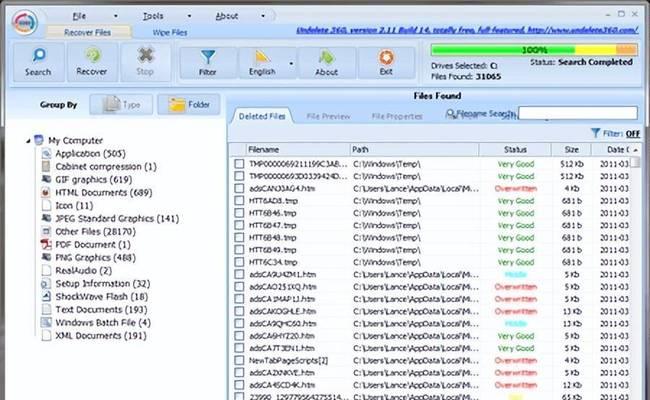
Task: Click the PNG Graphics category icon
Action: click(46, 257)
